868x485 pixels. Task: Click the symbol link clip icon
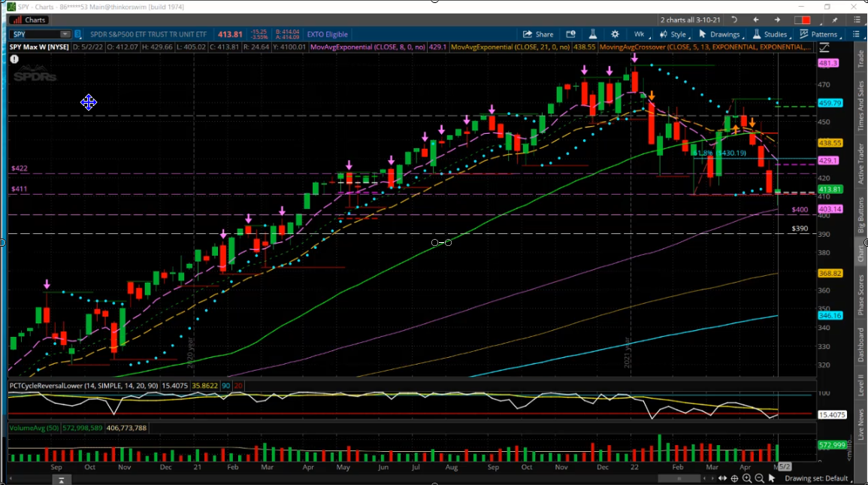point(78,35)
